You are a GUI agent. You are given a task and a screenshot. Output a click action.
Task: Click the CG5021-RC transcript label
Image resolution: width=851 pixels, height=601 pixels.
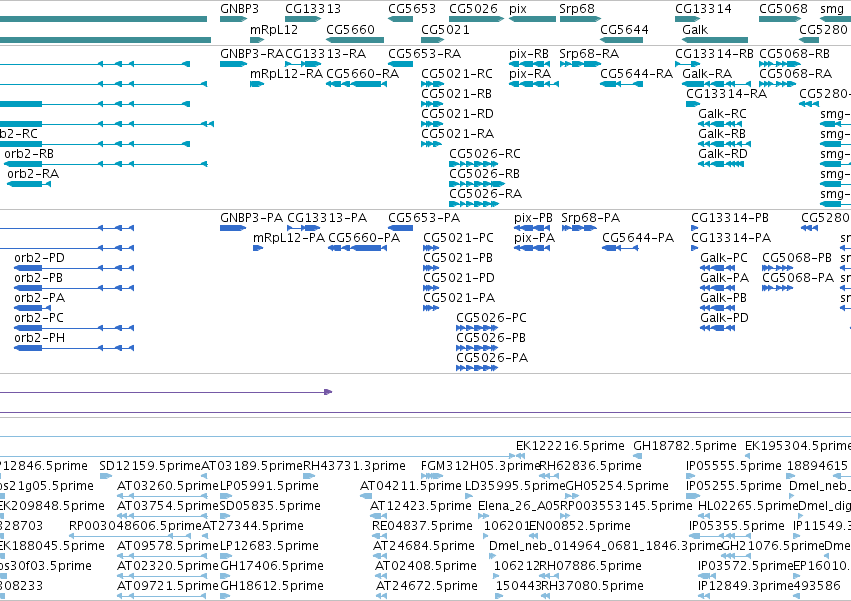point(457,74)
